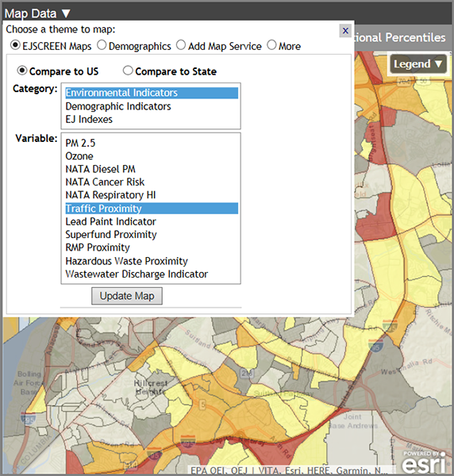Expand the Legend dropdown
Image resolution: width=454 pixels, height=476 pixels.
click(418, 63)
